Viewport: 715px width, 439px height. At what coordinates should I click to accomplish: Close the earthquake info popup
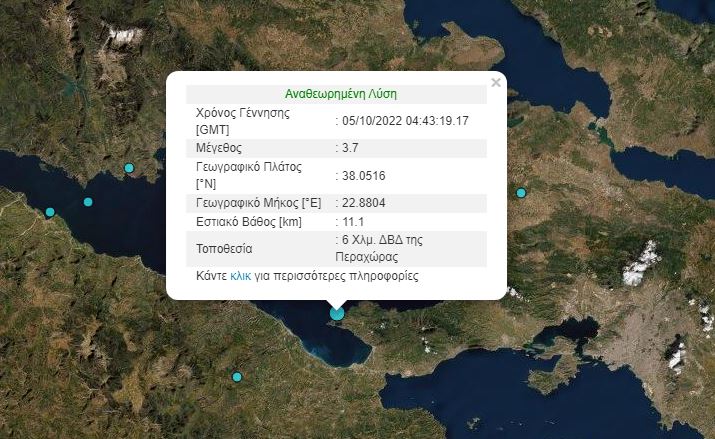(x=496, y=83)
